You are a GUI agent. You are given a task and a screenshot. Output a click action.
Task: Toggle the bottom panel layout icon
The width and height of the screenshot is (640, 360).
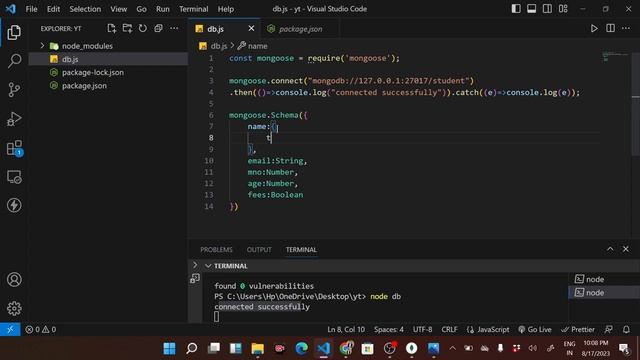point(531,9)
